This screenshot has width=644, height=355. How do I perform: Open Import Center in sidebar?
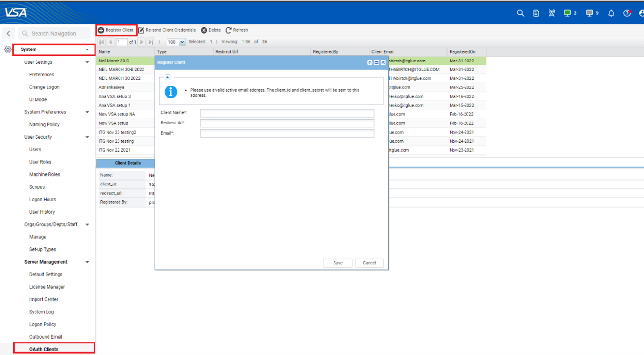tap(44, 299)
